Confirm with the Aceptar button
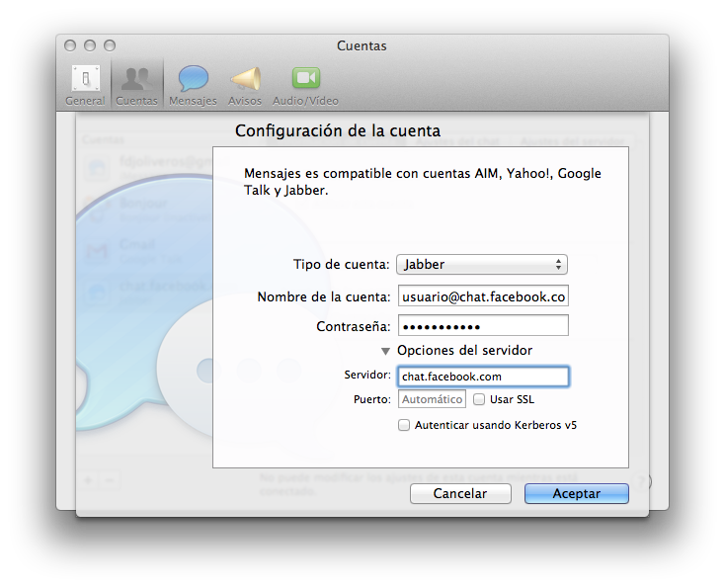Screen dimensions: 725x588 (577, 494)
